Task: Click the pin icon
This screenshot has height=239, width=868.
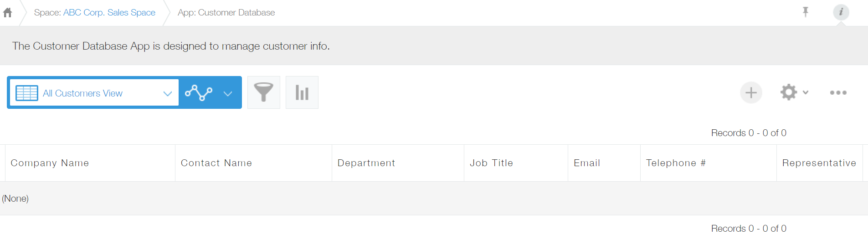Action: pos(806,12)
